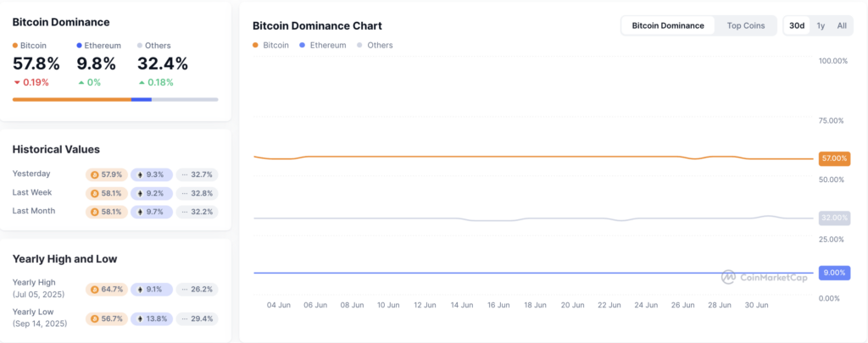Toggle Bitcoin series in chart legend
The image size is (868, 343).
270,46
